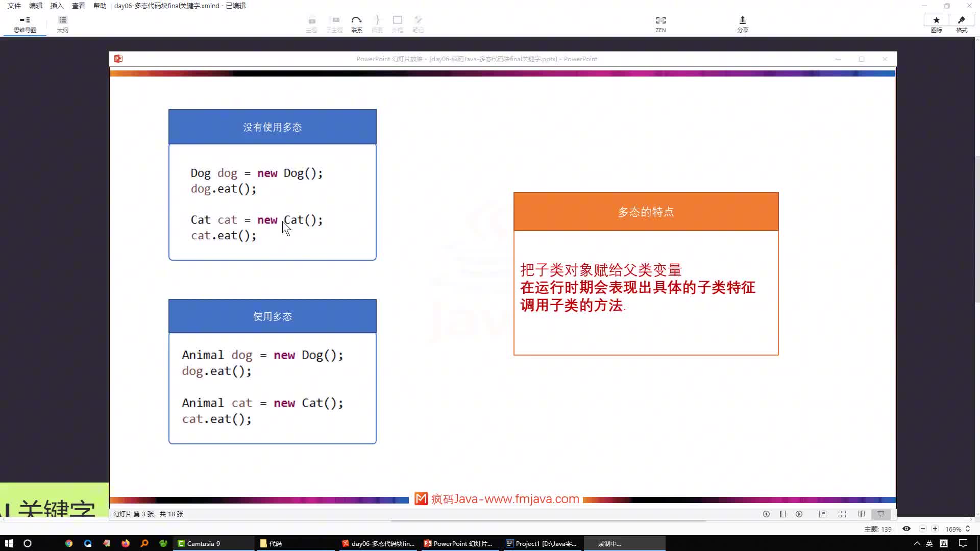The image size is (980, 551).
Task: Open the 查看 menu
Action: (x=79, y=6)
